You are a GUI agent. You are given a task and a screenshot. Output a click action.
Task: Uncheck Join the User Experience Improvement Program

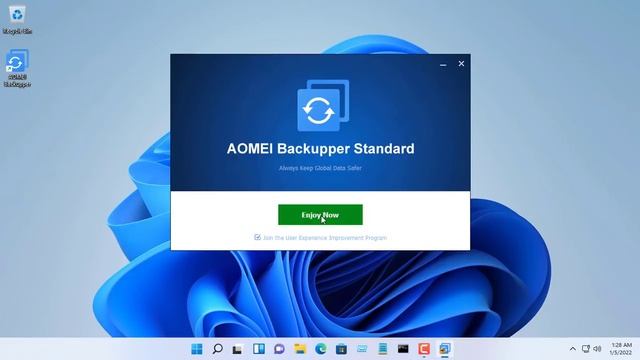pyautogui.click(x=257, y=237)
